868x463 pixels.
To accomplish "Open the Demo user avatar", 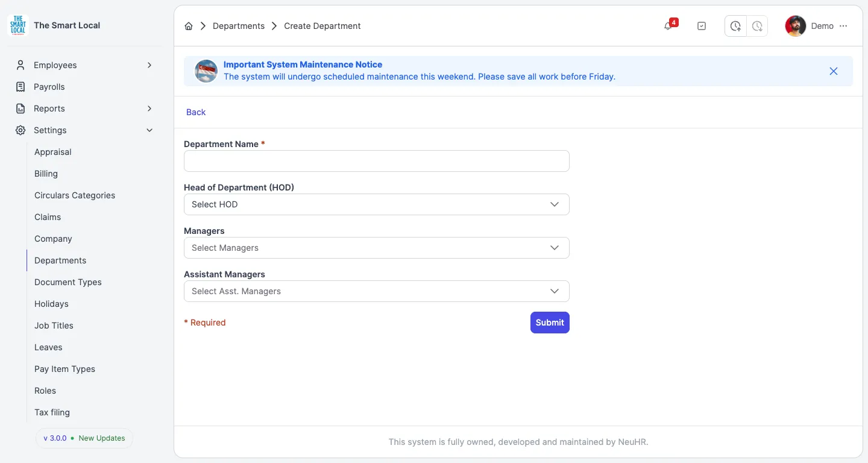I will (x=796, y=26).
